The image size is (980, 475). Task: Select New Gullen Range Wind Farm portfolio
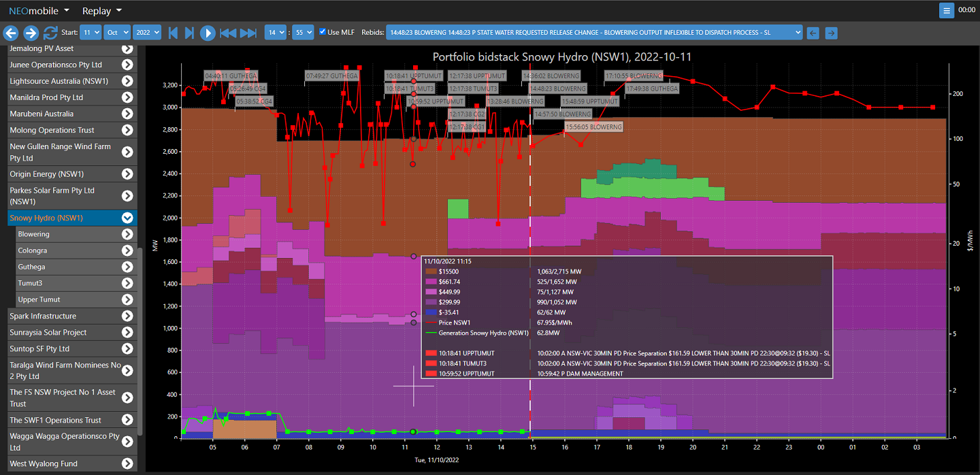72,152
